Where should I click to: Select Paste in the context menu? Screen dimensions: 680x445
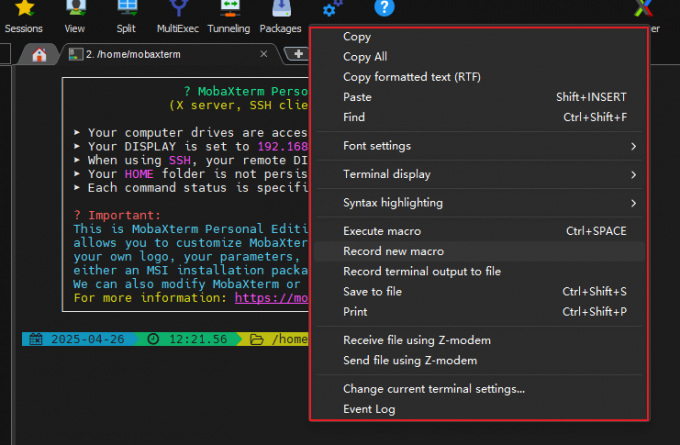(479, 97)
